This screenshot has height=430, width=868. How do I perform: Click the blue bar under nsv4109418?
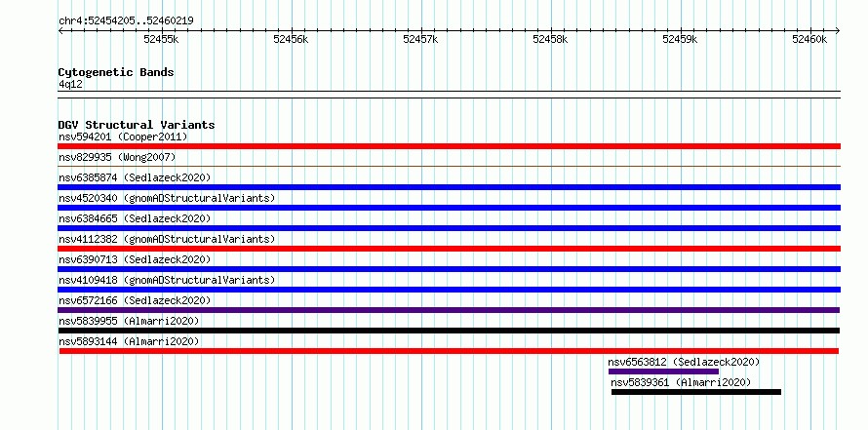tap(449, 290)
